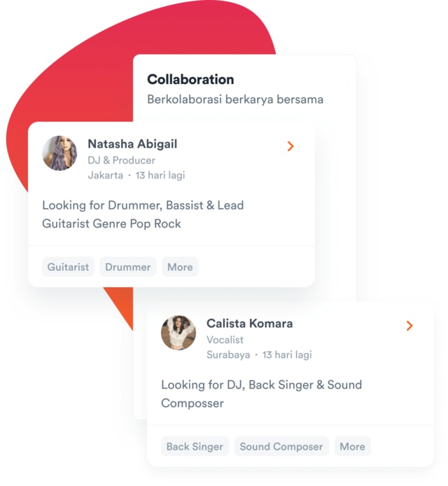
Task: Expand More tags on Calista's card
Action: pos(353,446)
